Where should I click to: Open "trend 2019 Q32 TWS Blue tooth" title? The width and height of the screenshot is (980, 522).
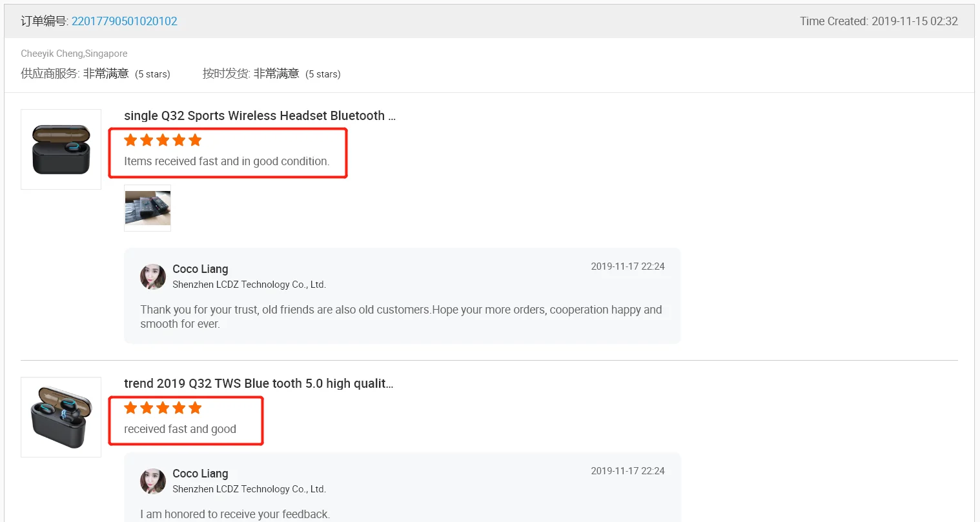click(x=258, y=383)
